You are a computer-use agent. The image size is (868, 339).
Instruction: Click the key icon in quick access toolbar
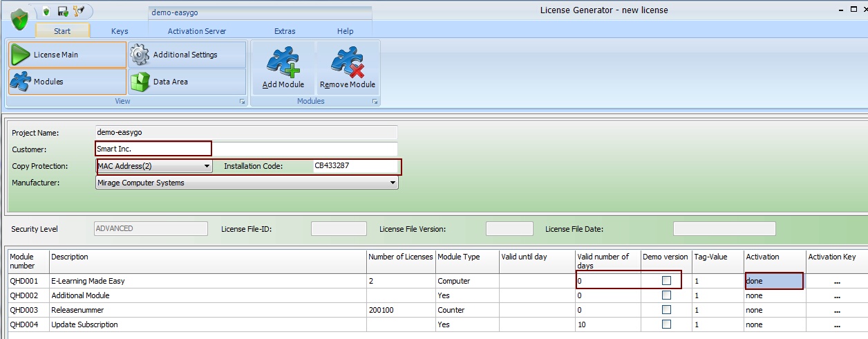pyautogui.click(x=77, y=11)
